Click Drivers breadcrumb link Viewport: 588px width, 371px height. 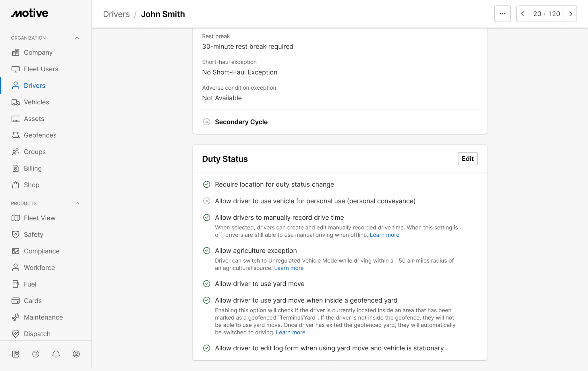coord(116,14)
